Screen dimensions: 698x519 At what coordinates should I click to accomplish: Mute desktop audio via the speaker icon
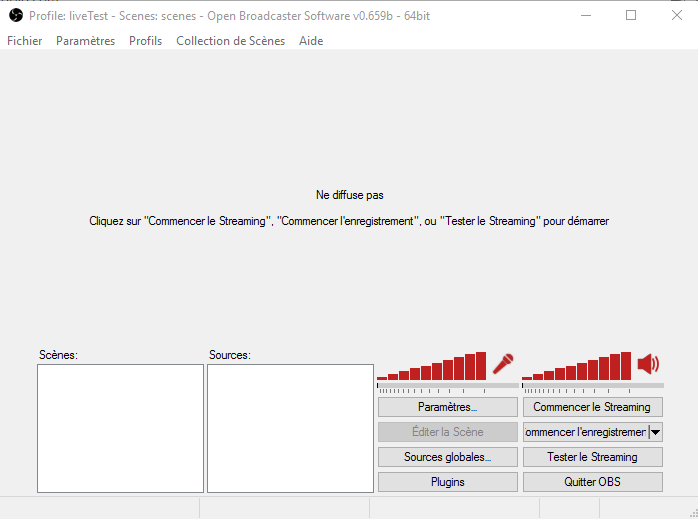[x=649, y=364]
